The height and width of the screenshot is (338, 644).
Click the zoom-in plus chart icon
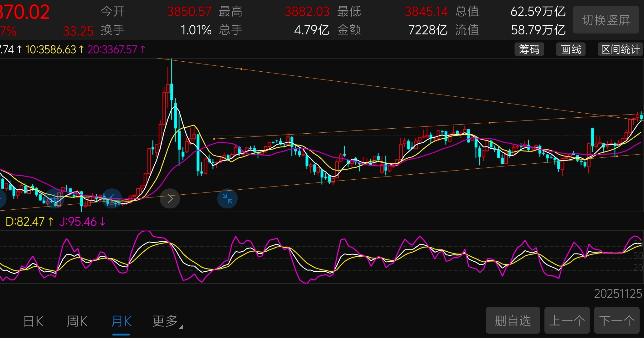55,198
